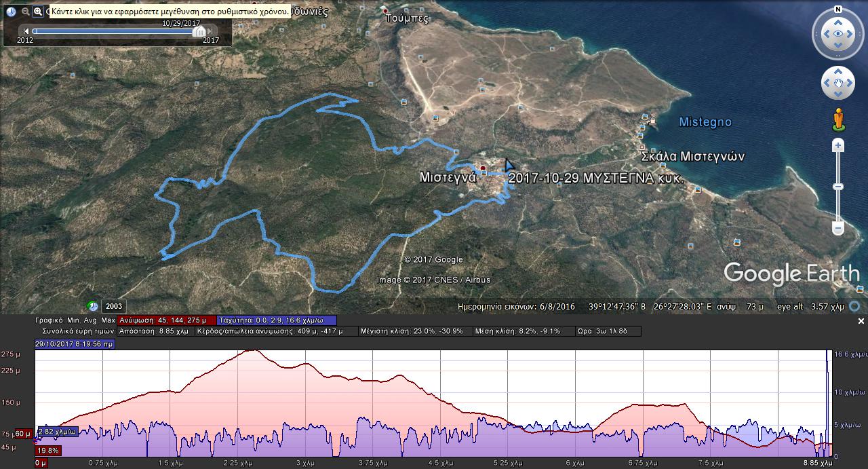Click the eye icon in look joystick
Viewport: 868px width, 469px height.
838,34
